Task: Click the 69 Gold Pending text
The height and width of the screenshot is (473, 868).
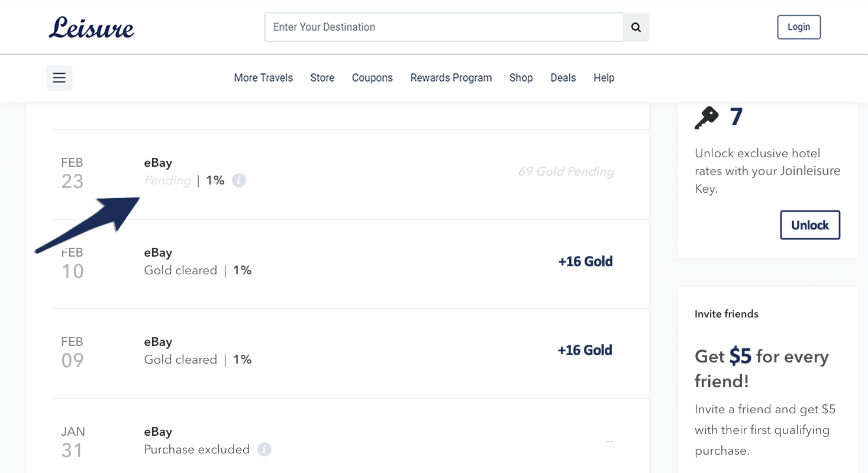Action: pyautogui.click(x=566, y=171)
